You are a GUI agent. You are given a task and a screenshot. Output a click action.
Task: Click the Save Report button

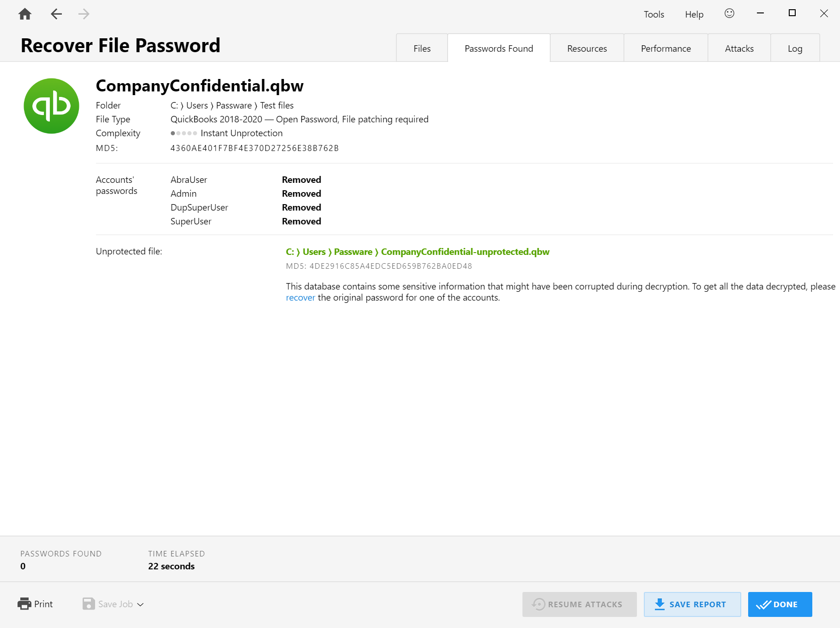(692, 604)
